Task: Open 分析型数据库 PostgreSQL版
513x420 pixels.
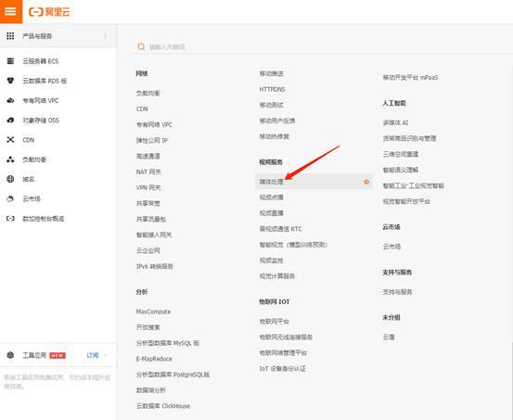Action: (173, 375)
